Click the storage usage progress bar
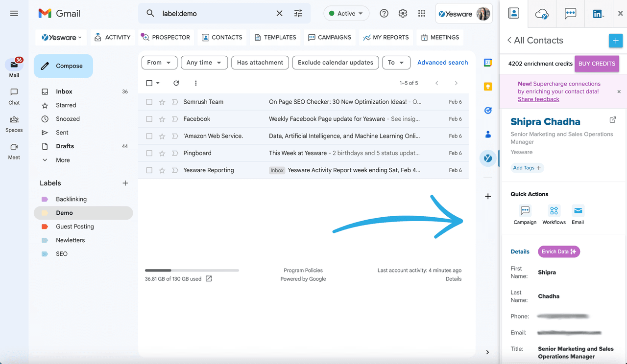 192,270
